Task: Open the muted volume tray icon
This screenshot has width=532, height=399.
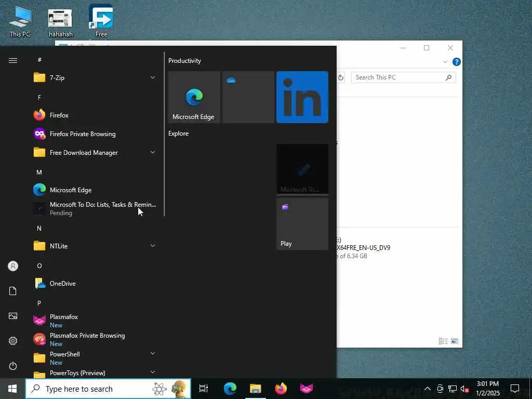Action: [x=465, y=389]
